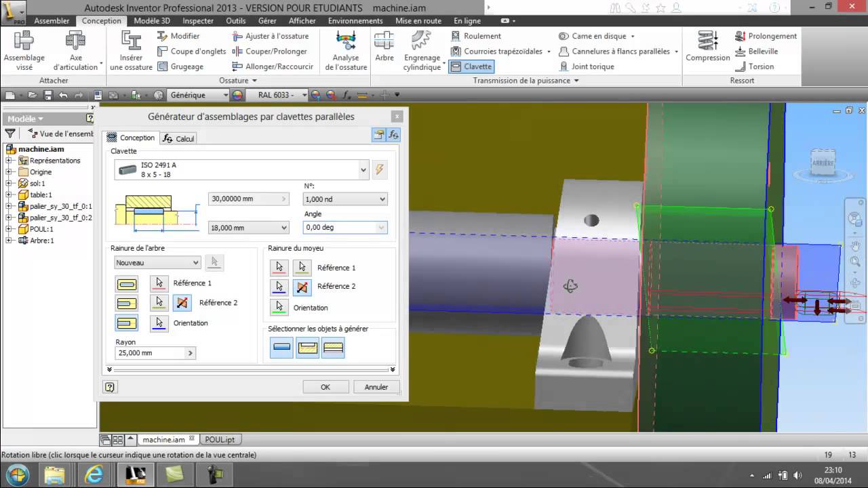Select table:1 in the model tree
This screenshot has height=488, width=868.
(x=41, y=195)
